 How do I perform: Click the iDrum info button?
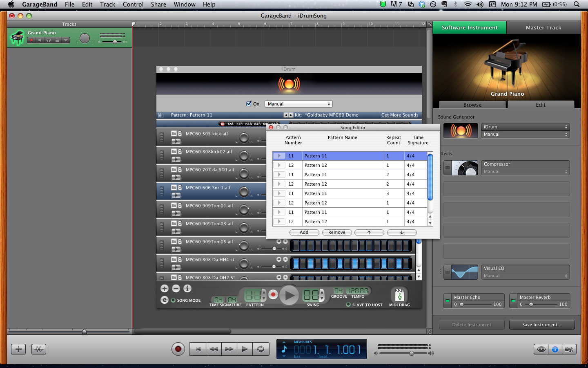(x=187, y=288)
